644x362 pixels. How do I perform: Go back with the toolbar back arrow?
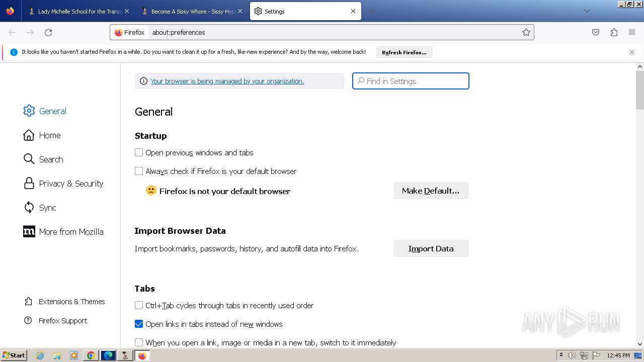pos(12,32)
